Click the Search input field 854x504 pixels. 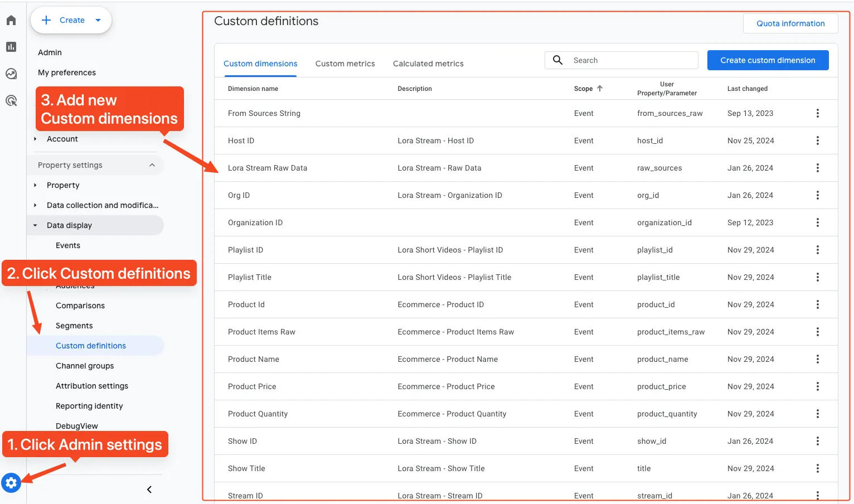coord(621,60)
